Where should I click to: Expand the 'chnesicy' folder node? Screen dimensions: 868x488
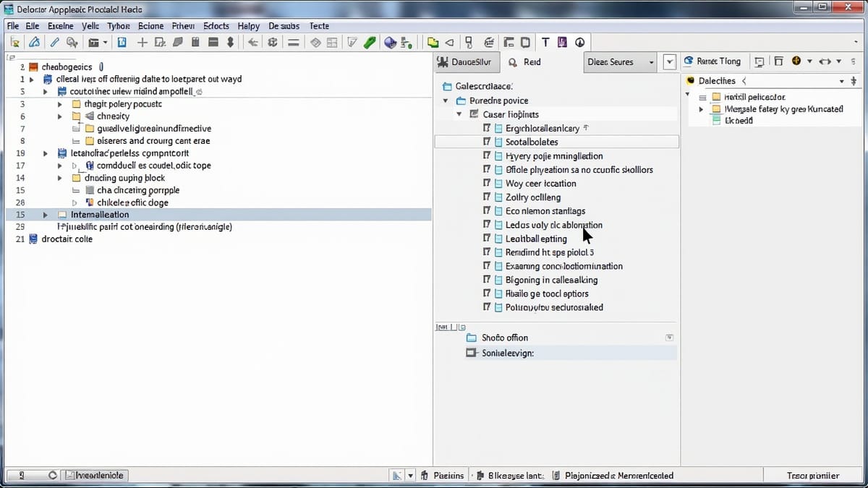[x=60, y=116]
